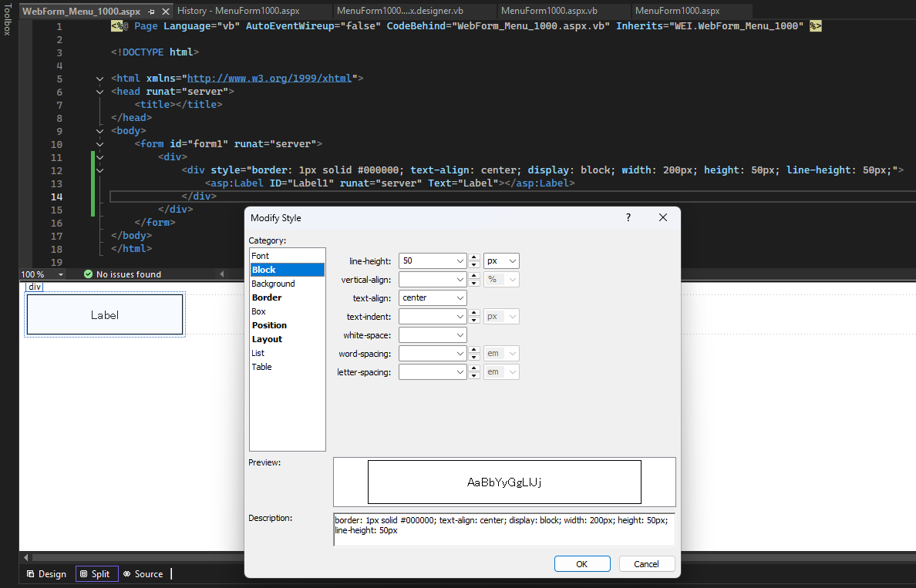Select the List category
The width and height of the screenshot is (916, 588).
287,353
